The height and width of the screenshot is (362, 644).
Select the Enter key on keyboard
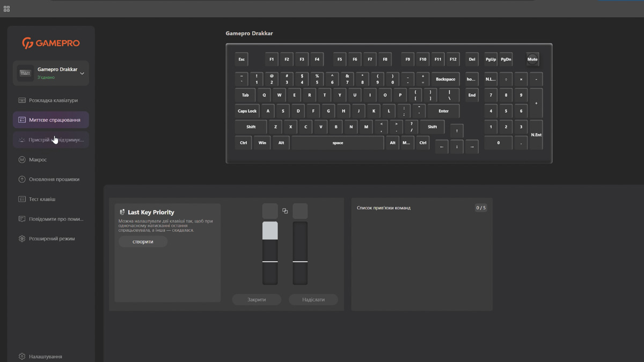coord(443,111)
